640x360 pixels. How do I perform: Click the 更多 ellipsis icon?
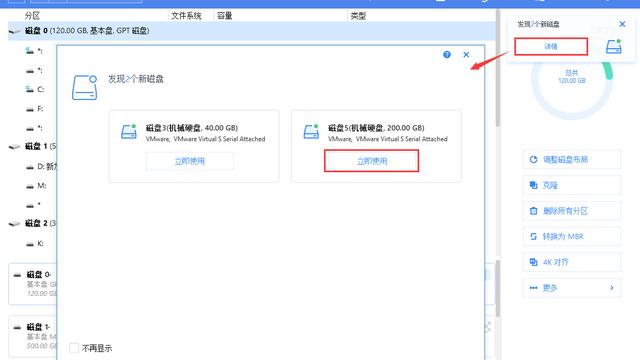pyautogui.click(x=533, y=288)
